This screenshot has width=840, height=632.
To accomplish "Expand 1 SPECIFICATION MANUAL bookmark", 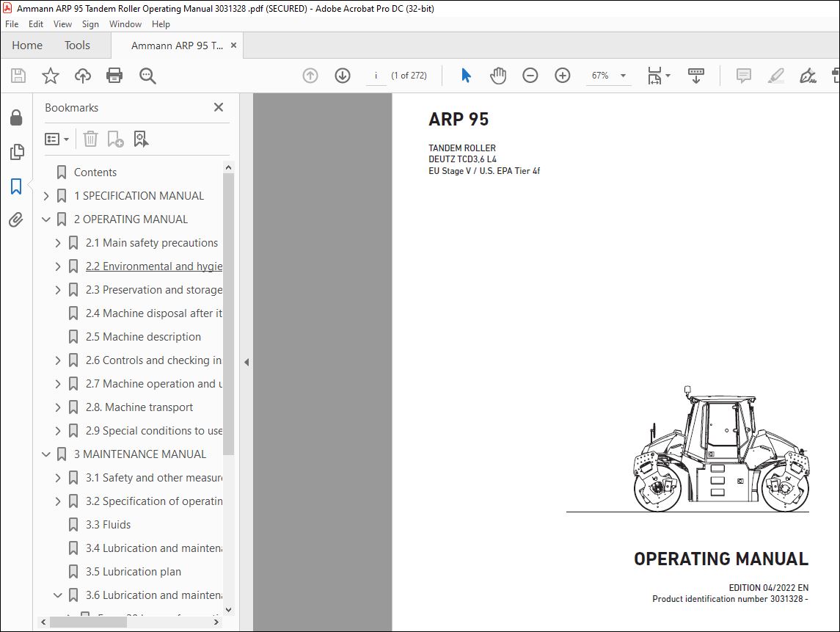I will 46,196.
